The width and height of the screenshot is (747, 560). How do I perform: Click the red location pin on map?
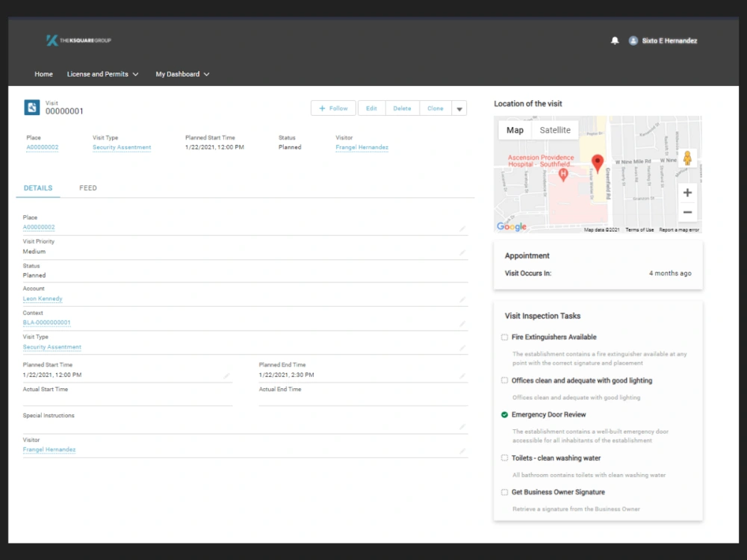(598, 163)
